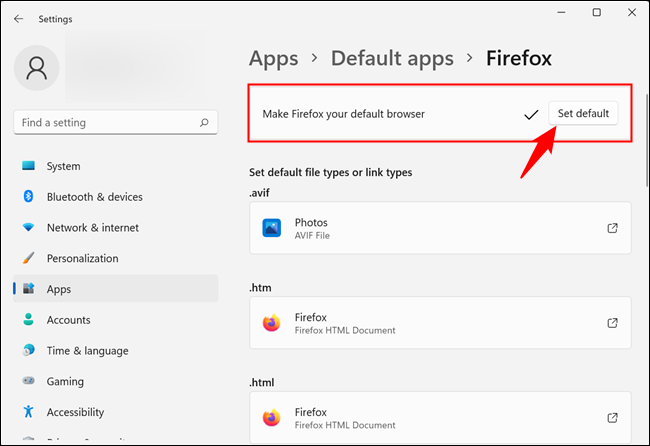Click the search magnifier icon
Image resolution: width=650 pixels, height=446 pixels.
click(x=204, y=123)
